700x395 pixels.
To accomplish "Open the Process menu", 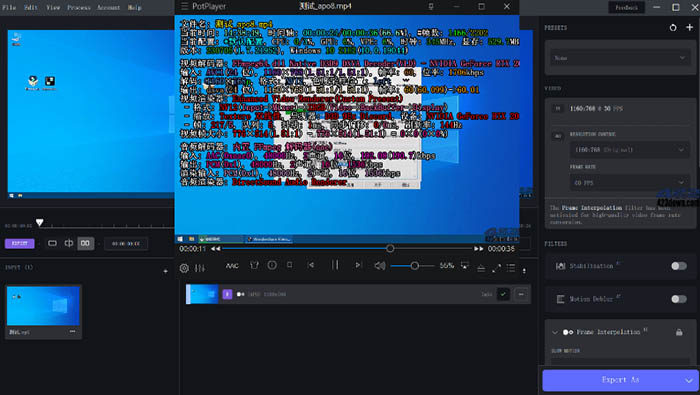I will coord(79,7).
